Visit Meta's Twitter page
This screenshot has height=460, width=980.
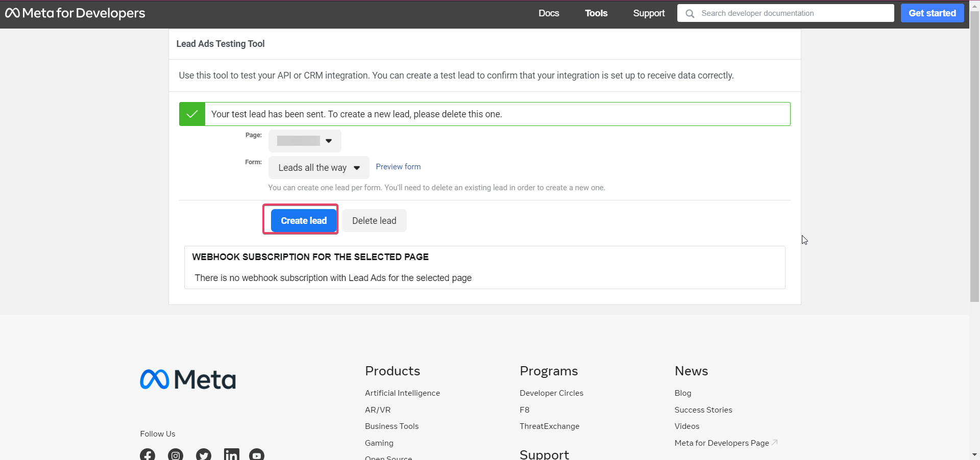click(x=203, y=454)
